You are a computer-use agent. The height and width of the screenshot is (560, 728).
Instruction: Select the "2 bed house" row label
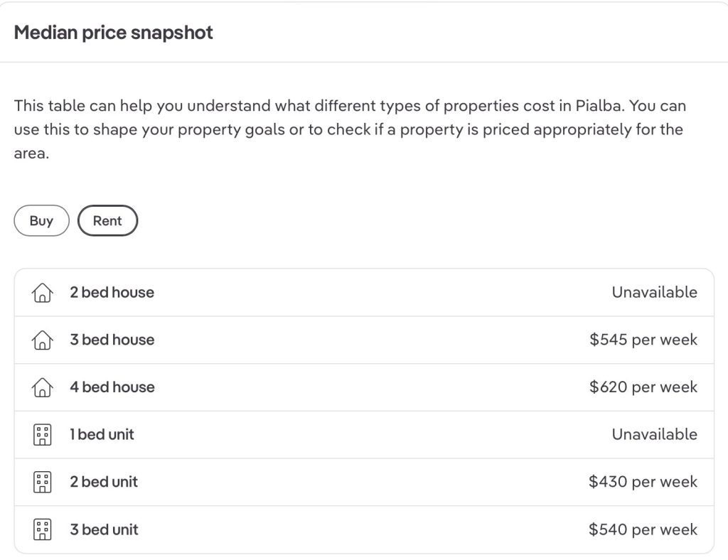click(x=112, y=293)
